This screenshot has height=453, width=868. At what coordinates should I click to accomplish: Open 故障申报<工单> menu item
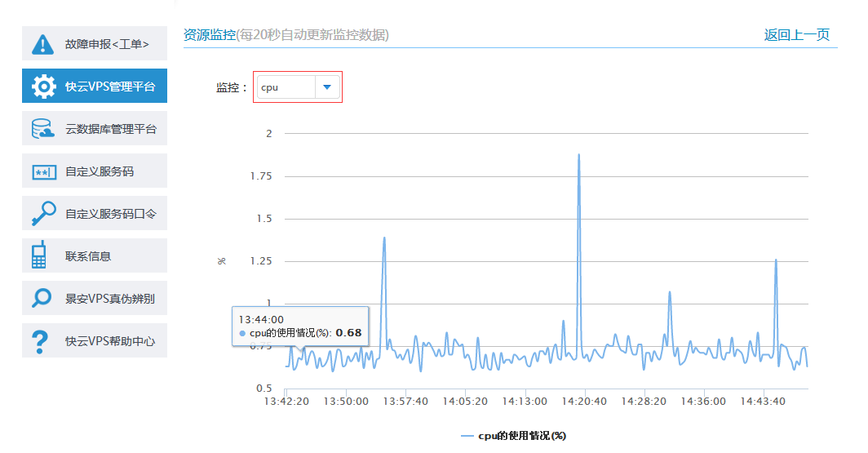pos(107,44)
